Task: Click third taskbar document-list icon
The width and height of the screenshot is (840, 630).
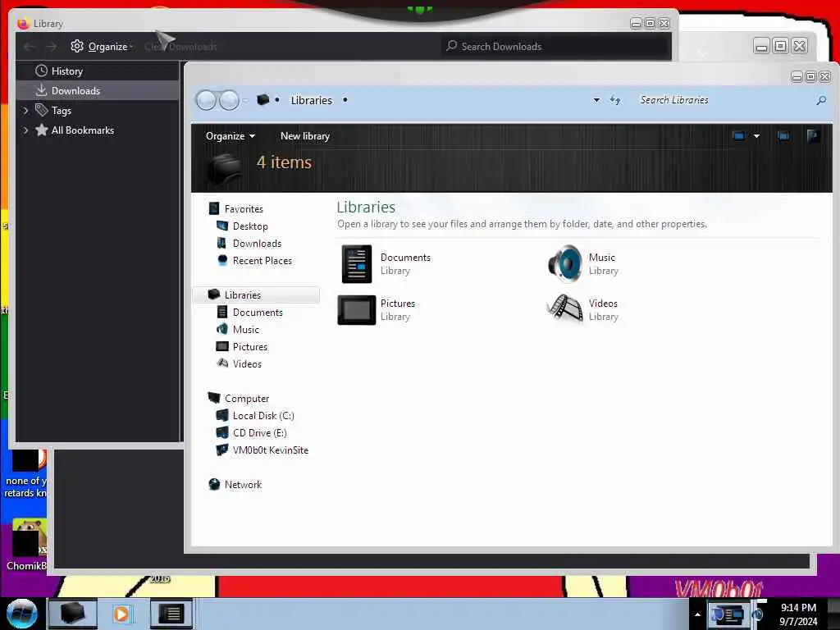Action: [171, 614]
